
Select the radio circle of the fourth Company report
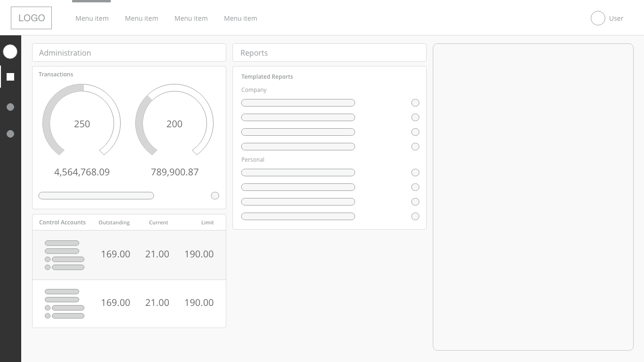415,147
